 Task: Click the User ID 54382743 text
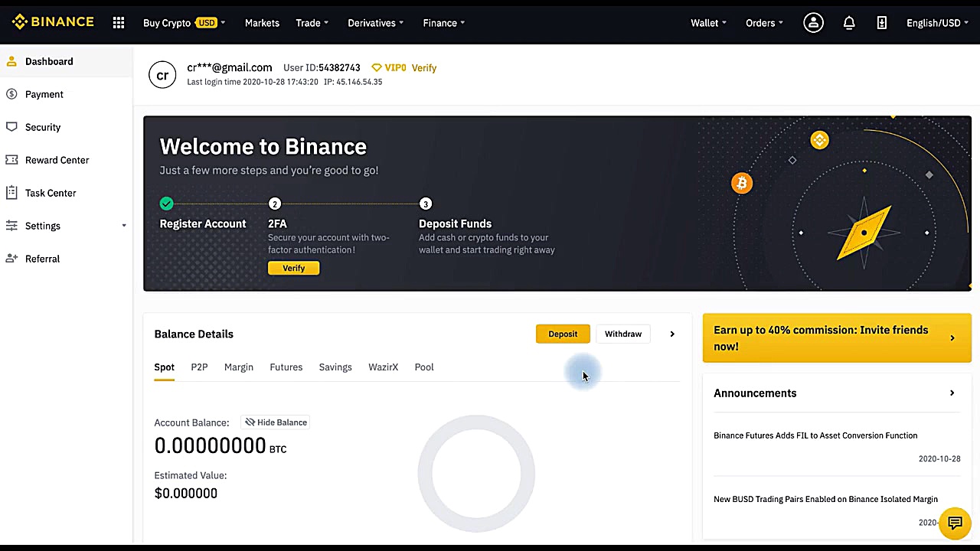322,67
